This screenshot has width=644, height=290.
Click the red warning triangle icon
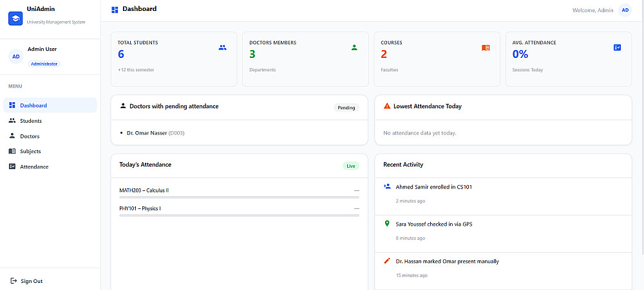387,106
